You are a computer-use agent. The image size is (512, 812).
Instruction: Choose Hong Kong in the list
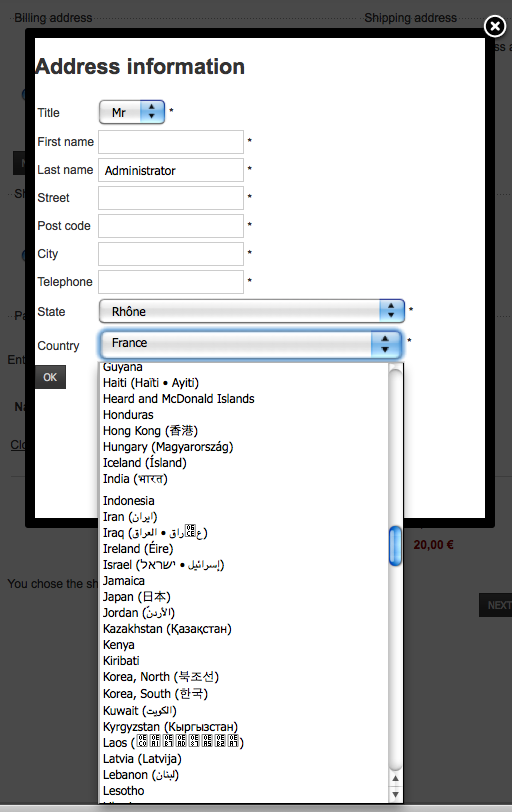[x=243, y=431]
